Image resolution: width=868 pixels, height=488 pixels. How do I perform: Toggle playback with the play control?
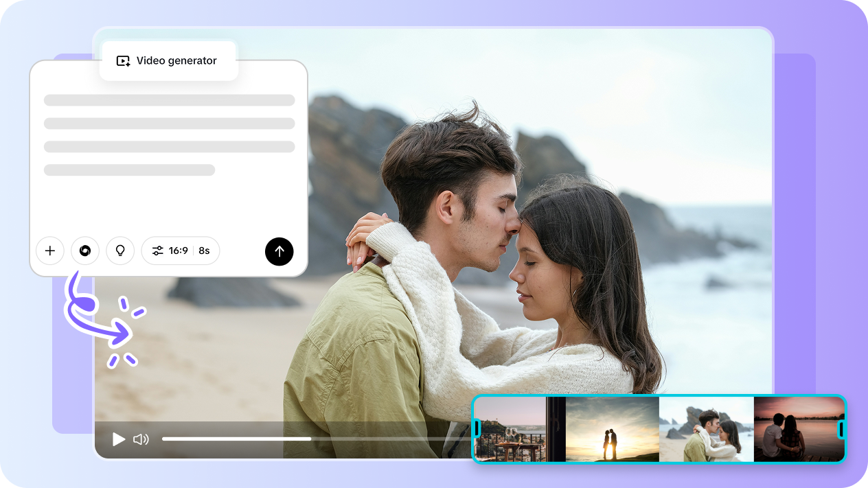118,439
